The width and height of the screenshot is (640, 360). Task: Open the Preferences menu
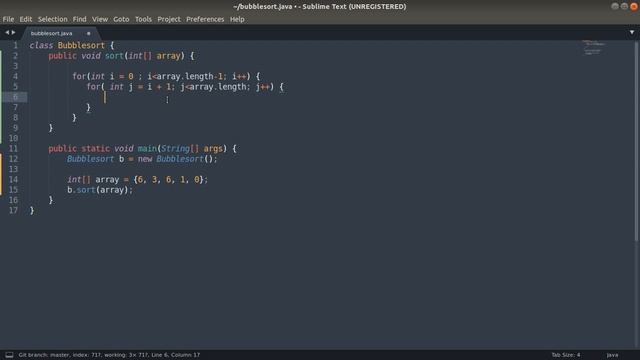205,19
